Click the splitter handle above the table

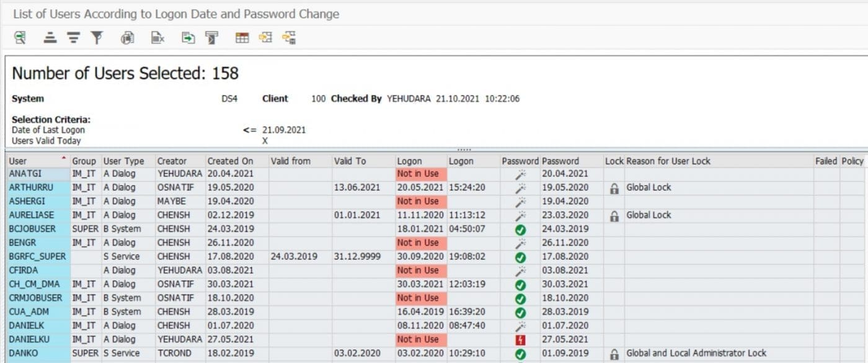coord(464,150)
